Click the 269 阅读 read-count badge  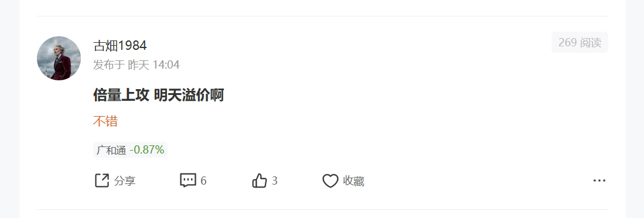pos(580,42)
